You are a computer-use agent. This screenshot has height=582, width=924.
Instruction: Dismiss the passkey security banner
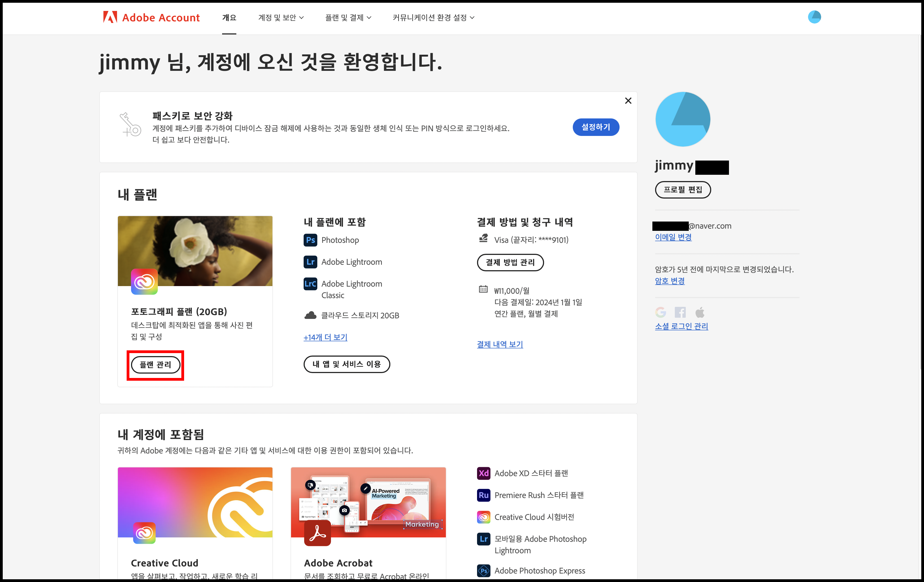click(628, 101)
